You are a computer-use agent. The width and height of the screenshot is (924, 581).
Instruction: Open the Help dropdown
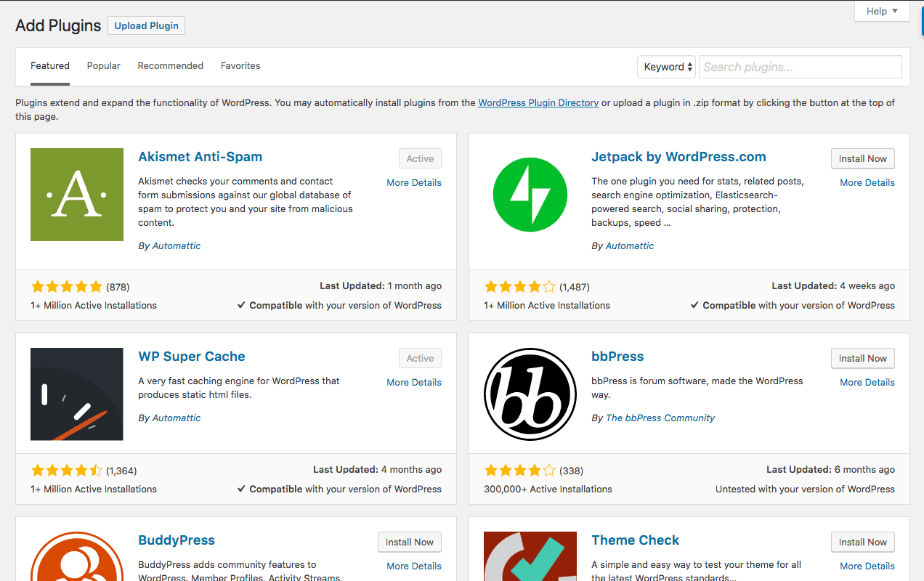[881, 11]
